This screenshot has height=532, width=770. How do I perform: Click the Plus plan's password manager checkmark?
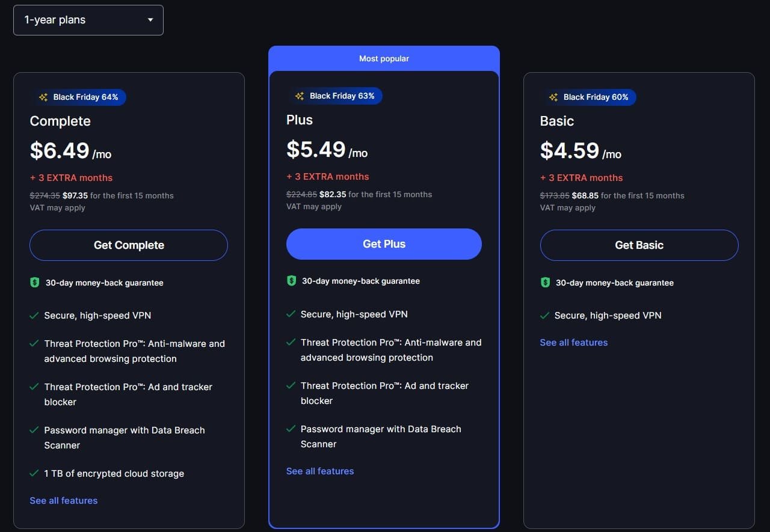tap(291, 429)
